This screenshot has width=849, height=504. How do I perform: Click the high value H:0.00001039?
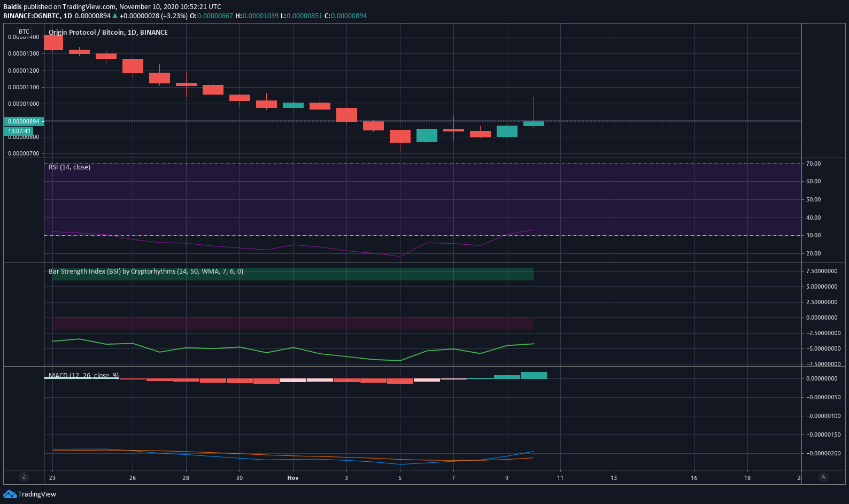coord(257,16)
